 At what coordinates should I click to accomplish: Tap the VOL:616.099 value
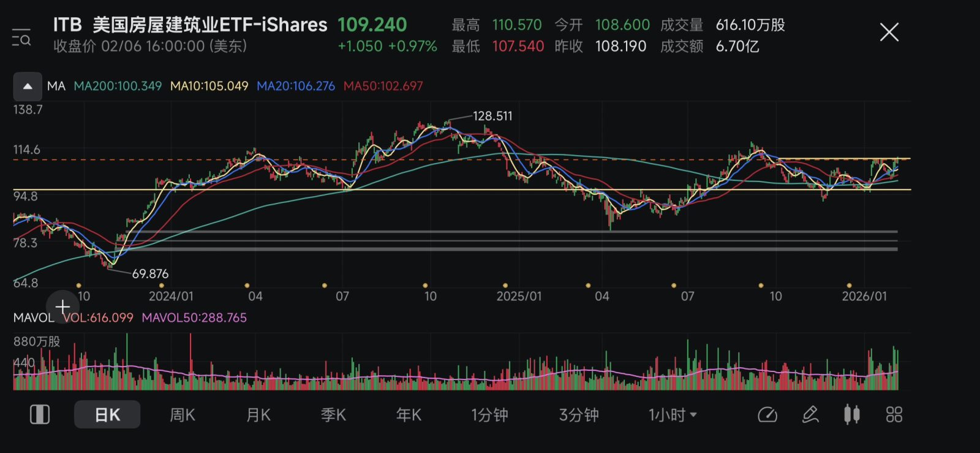[x=98, y=318]
